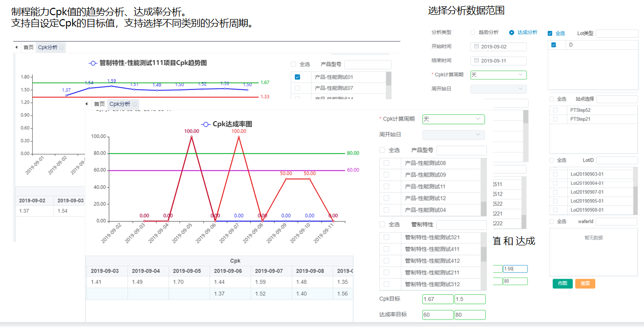This screenshot has height=327, width=644.
Task: Toggle the Cpk达成率图 legend marker
Action: point(206,124)
